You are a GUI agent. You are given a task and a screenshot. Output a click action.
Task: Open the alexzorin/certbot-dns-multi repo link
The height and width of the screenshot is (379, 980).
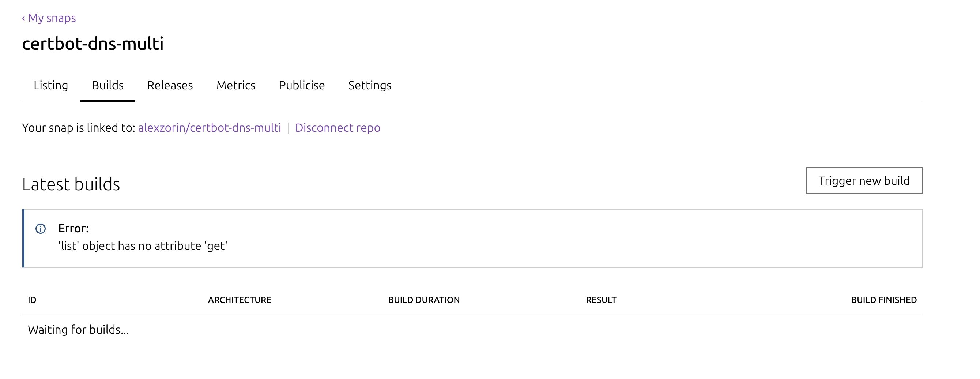pos(209,127)
